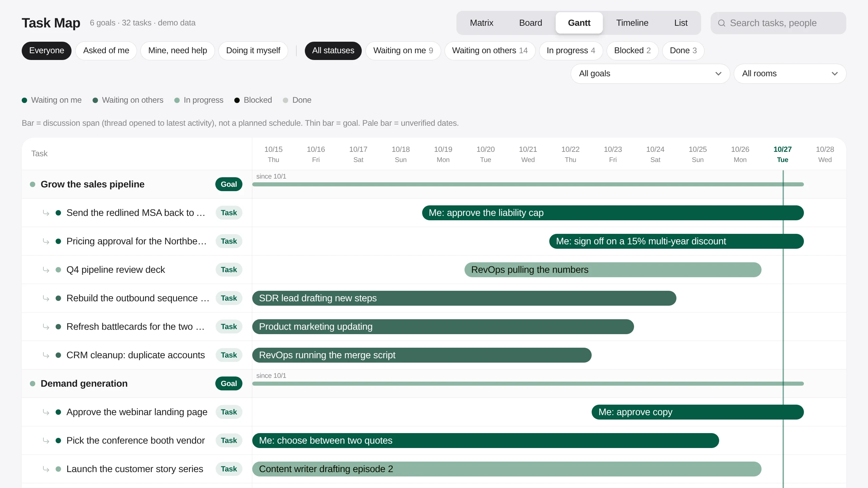Click subtask arrow icon beside Q4 pipeline review deck
Viewport: 868px width, 488px height.
46,270
